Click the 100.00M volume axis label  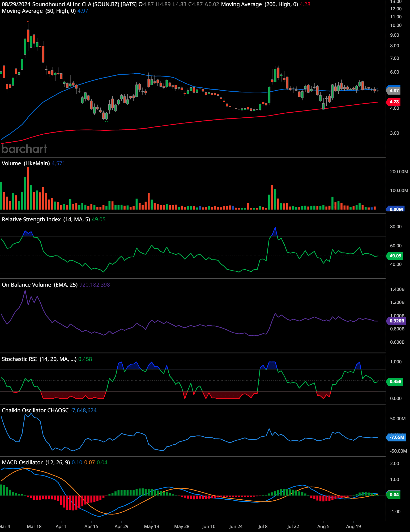399,190
